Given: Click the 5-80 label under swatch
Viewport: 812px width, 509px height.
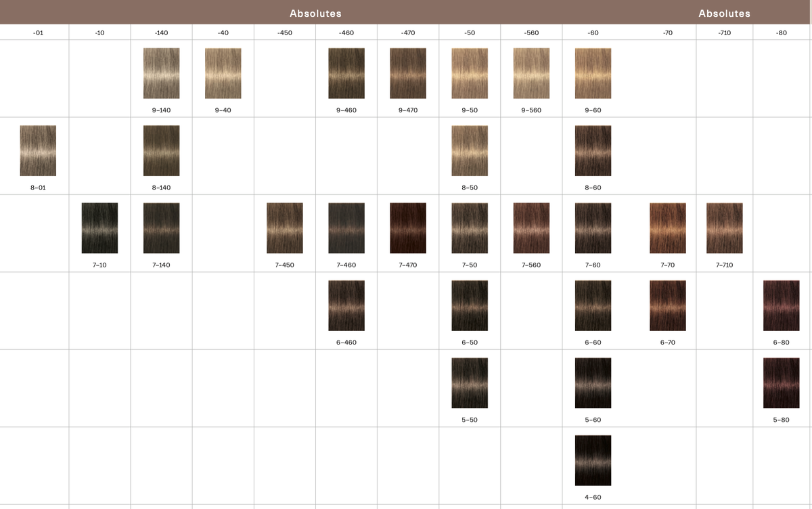Looking at the screenshot, I should pyautogui.click(x=781, y=420).
